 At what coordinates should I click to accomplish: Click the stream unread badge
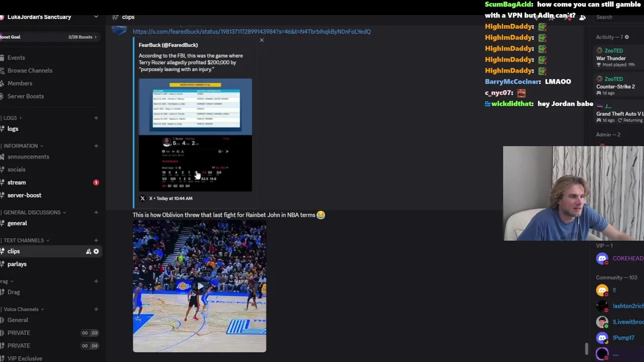[96, 183]
